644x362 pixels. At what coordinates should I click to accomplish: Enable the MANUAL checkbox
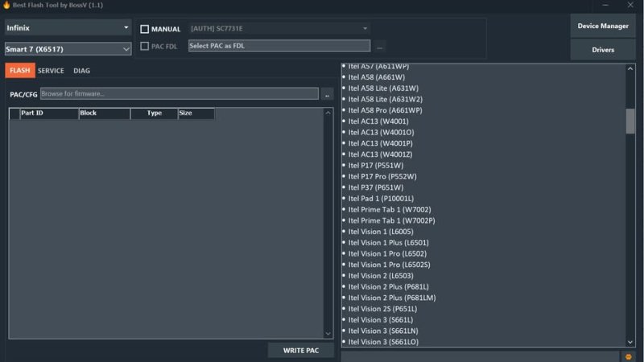coord(145,29)
